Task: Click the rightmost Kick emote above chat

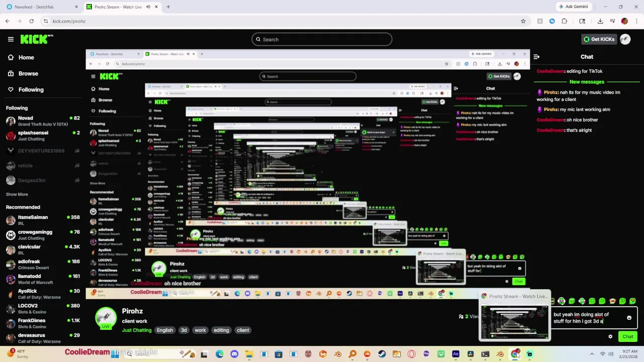Action: [x=632, y=301]
